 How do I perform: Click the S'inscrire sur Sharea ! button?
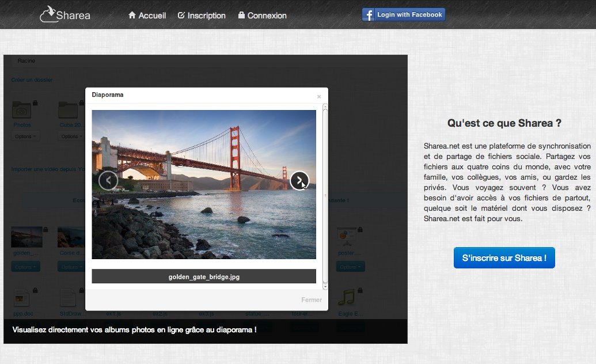coord(504,258)
